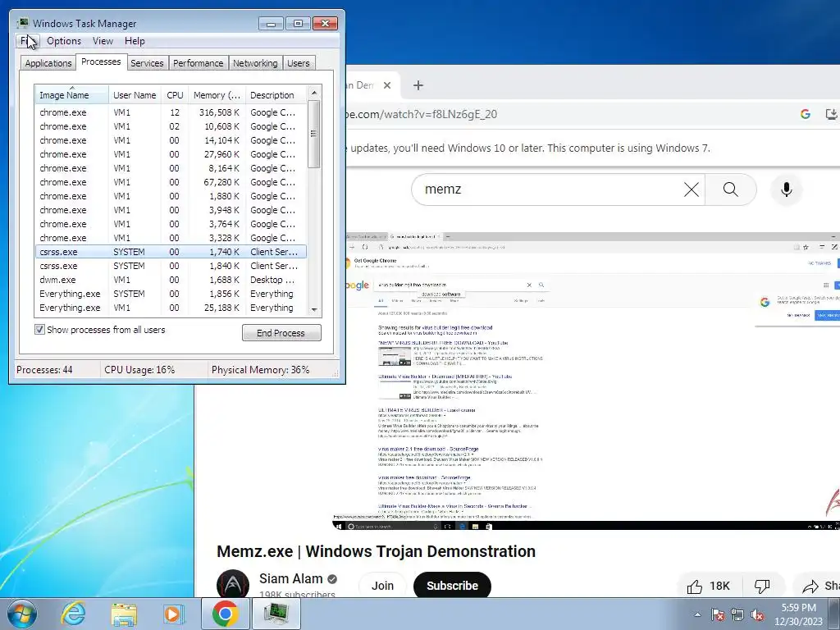Select Everything.exe run by VM1
This screenshot has height=630, width=840.
[x=171, y=308]
